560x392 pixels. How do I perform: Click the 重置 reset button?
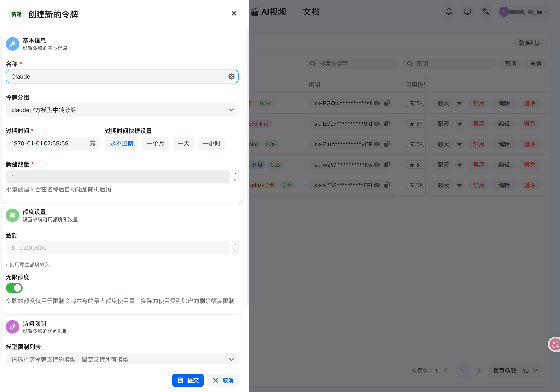click(536, 64)
